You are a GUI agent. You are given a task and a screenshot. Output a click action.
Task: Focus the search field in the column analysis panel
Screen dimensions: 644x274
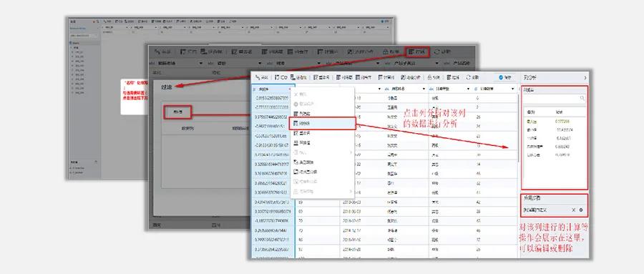click(554, 99)
